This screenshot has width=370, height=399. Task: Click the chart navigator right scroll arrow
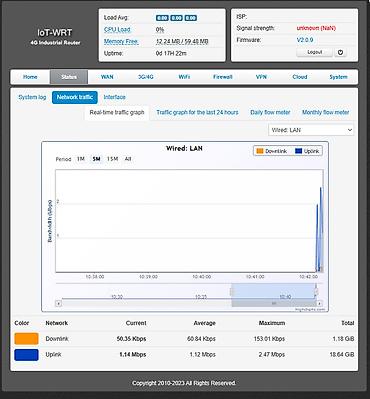(319, 304)
